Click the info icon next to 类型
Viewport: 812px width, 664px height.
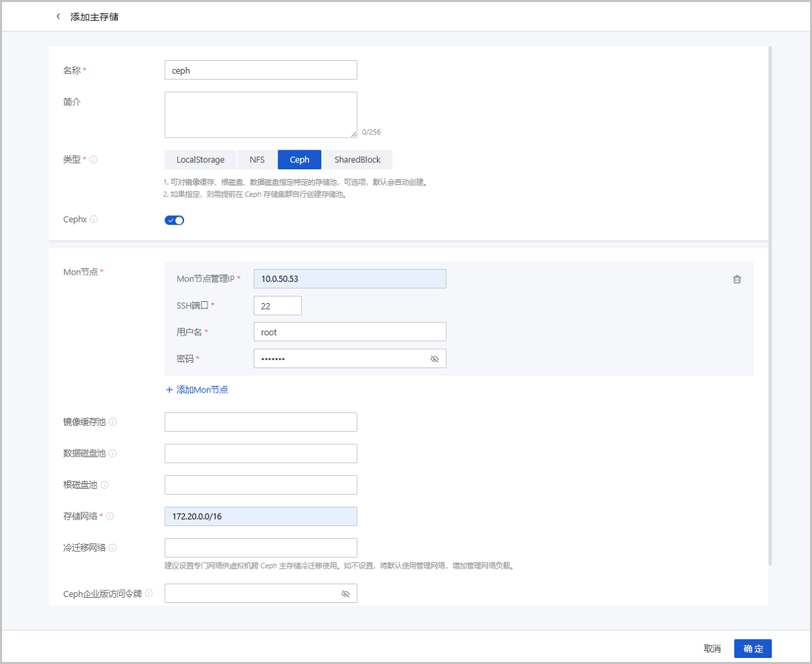coord(93,160)
